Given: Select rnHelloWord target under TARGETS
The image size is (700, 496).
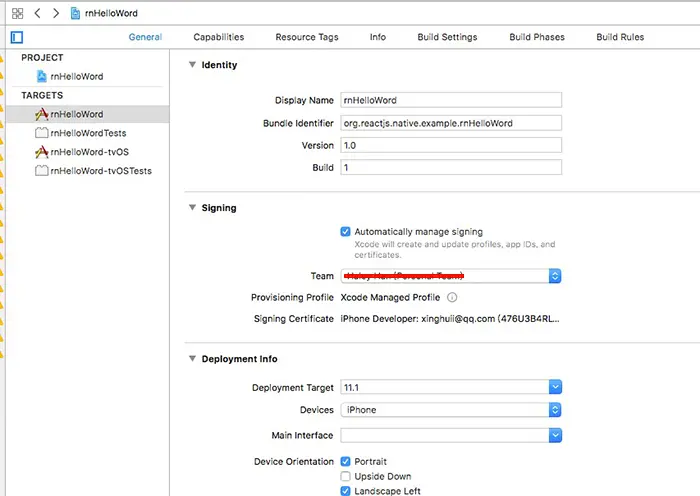Looking at the screenshot, I should click(x=88, y=114).
